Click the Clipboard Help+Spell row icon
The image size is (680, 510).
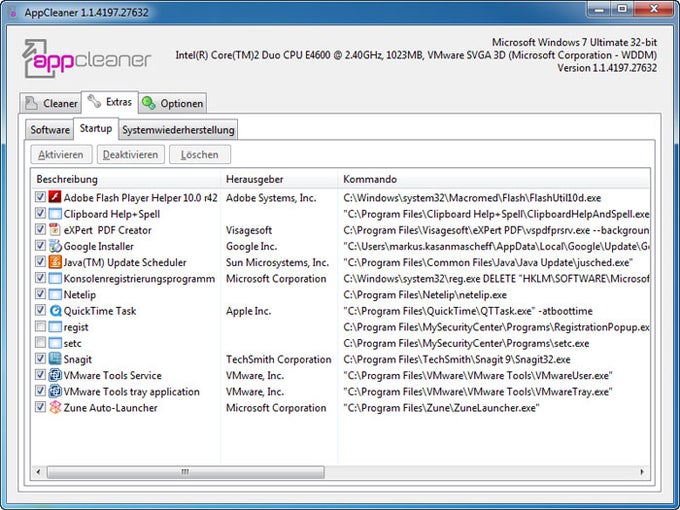click(55, 214)
